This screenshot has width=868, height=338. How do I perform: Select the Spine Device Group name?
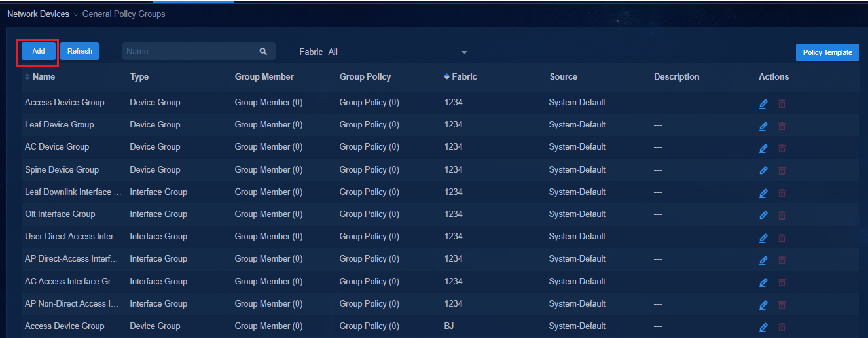click(62, 169)
